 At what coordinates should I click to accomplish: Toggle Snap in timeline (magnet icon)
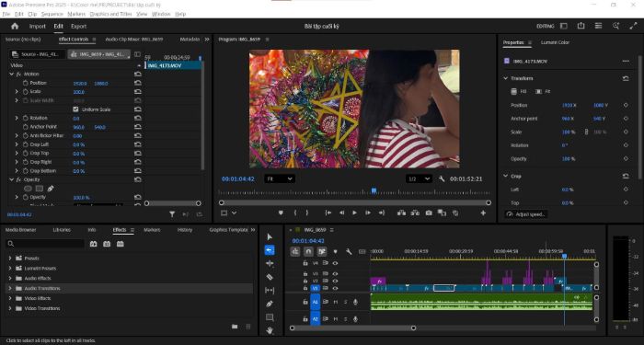[308, 251]
